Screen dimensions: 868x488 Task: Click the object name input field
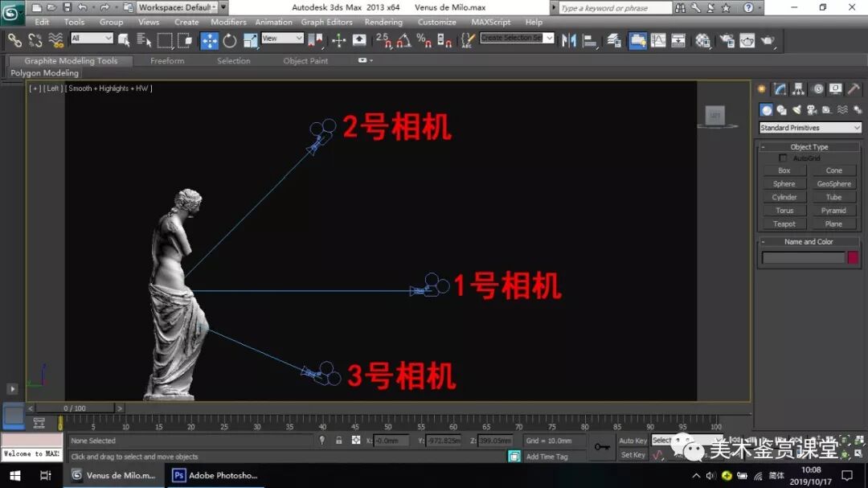point(804,257)
